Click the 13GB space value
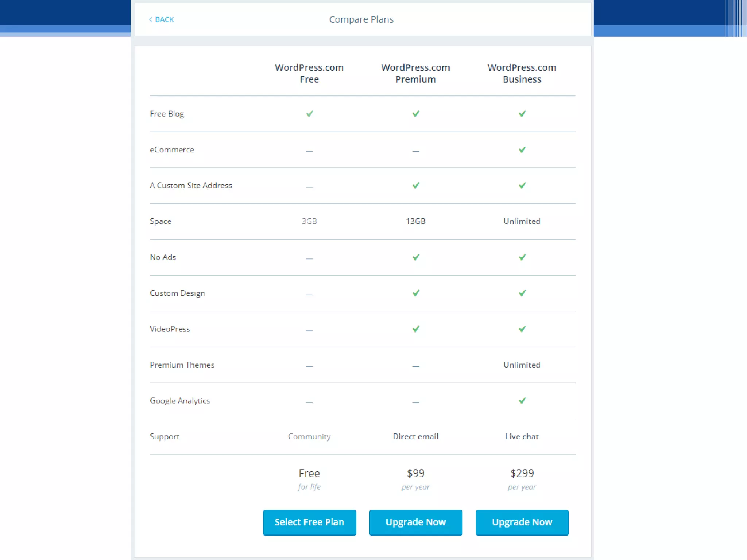The width and height of the screenshot is (747, 560). [x=415, y=221]
